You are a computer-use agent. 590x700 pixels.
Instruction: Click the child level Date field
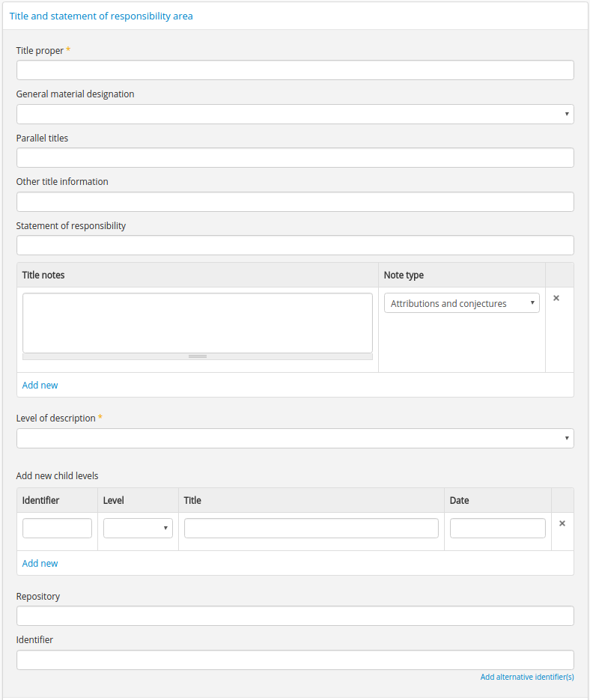(x=497, y=528)
